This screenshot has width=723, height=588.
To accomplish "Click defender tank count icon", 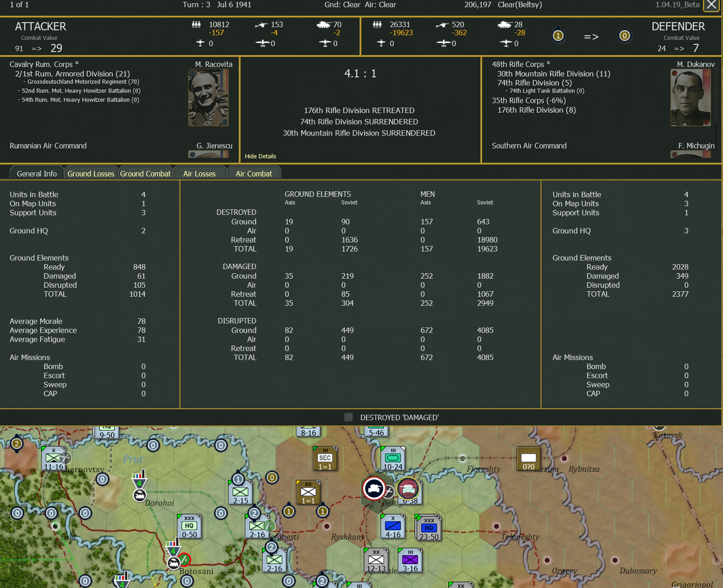I will 504,25.
